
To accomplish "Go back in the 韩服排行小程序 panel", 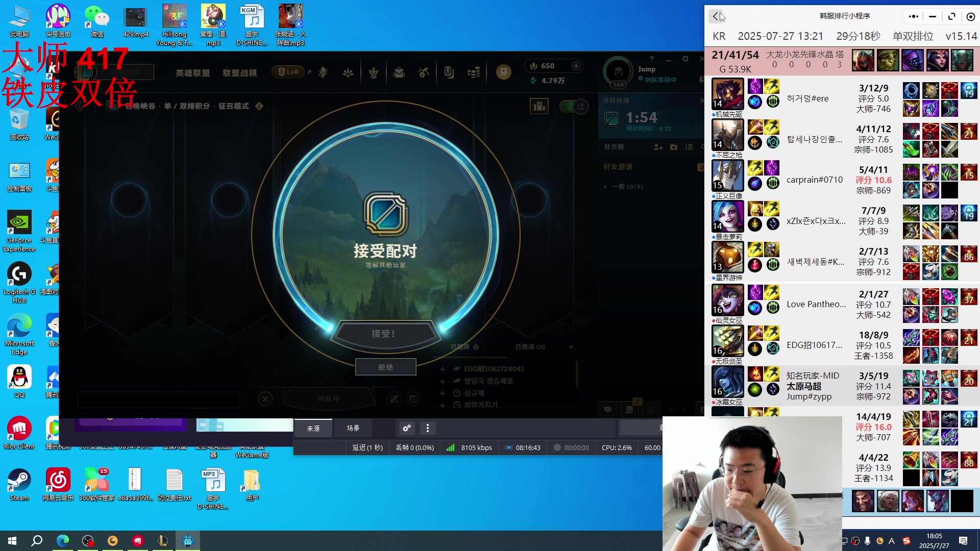I will click(716, 16).
